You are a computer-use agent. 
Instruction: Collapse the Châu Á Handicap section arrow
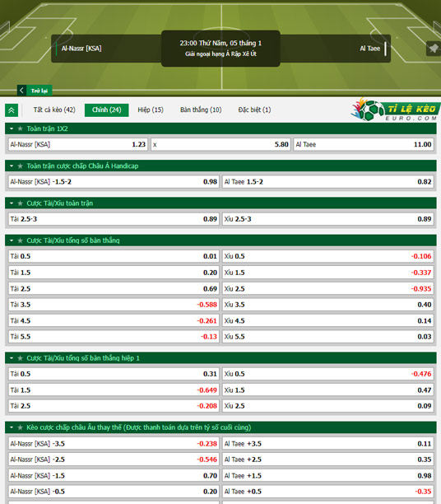(x=12, y=166)
